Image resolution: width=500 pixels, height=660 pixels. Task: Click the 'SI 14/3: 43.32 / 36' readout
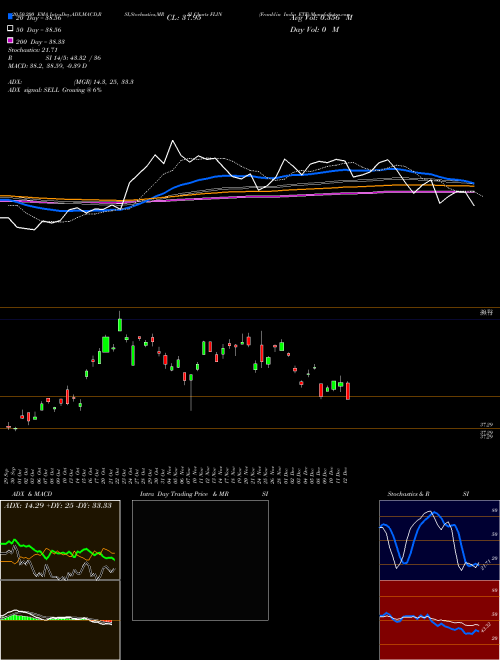(x=74, y=58)
